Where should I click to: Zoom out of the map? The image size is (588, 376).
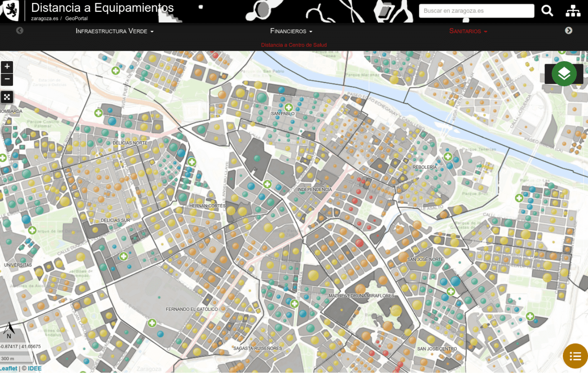[x=7, y=79]
